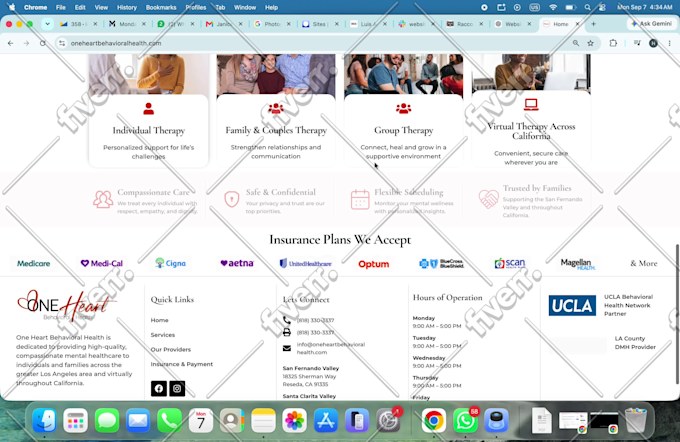Bookmark this page with the star icon

(590, 43)
